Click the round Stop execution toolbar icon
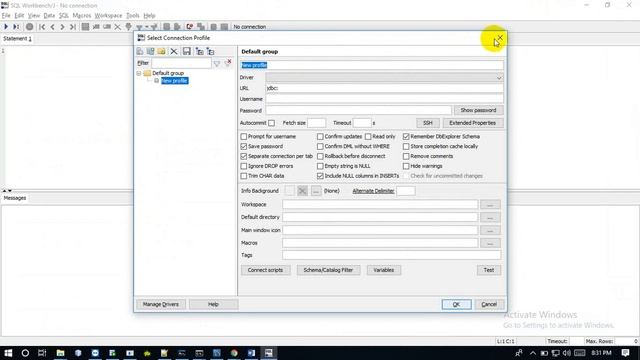The image size is (640, 360). pyautogui.click(x=29, y=27)
